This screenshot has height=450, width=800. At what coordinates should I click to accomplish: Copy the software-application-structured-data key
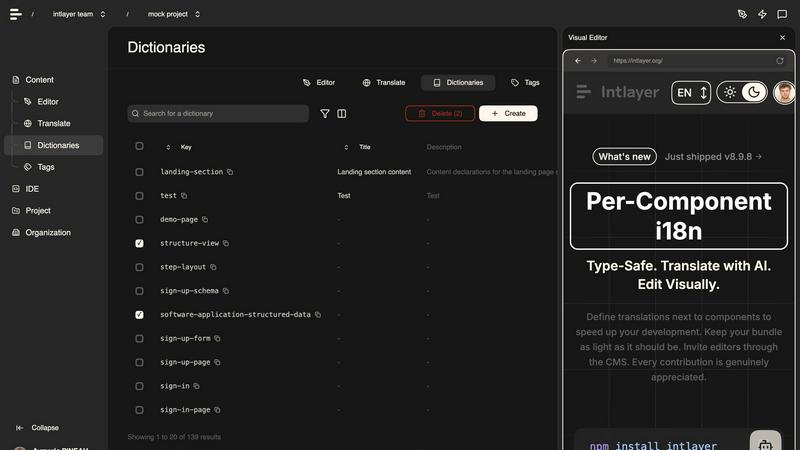tap(318, 315)
